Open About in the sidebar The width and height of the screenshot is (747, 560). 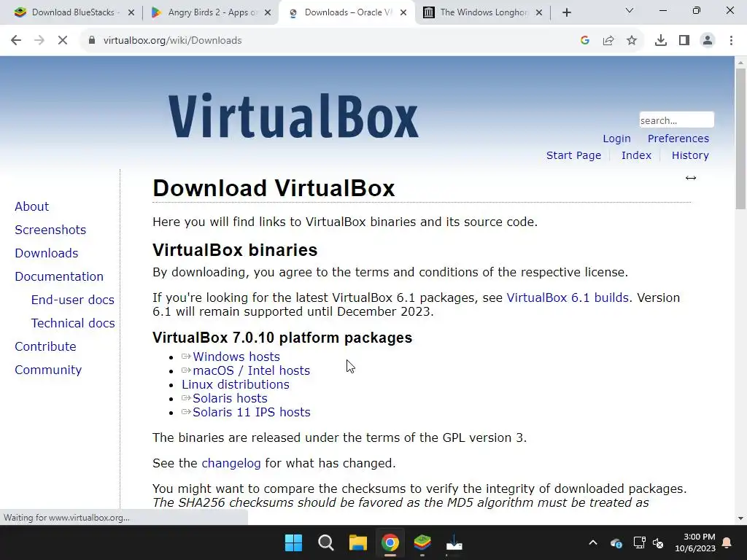[32, 206]
